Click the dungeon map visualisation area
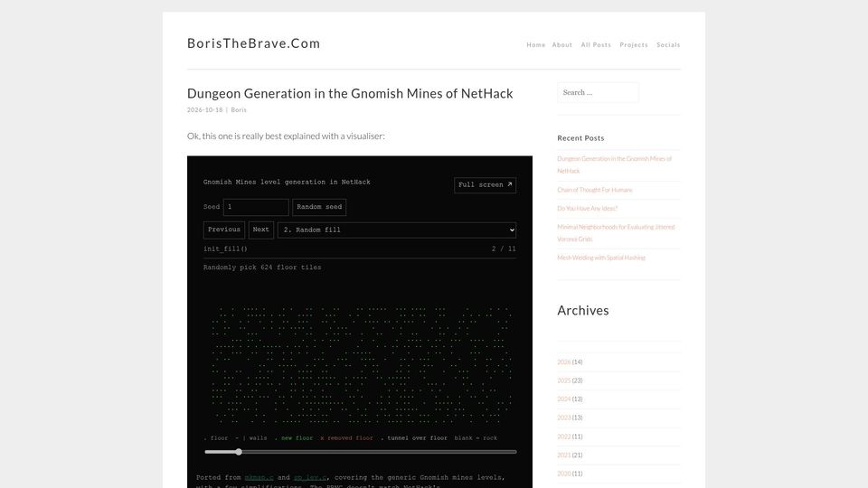Screen dimensions: 868x488 pos(361,365)
